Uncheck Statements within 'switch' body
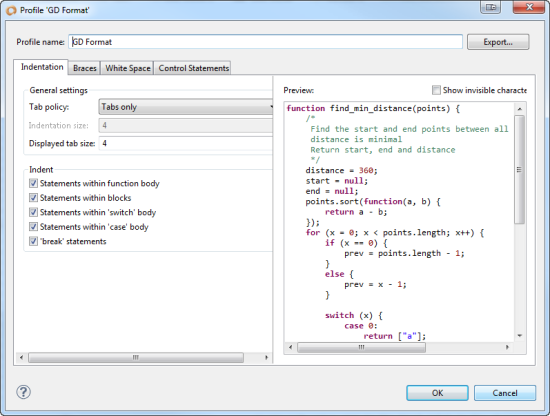The width and height of the screenshot is (550, 416). pyautogui.click(x=33, y=212)
